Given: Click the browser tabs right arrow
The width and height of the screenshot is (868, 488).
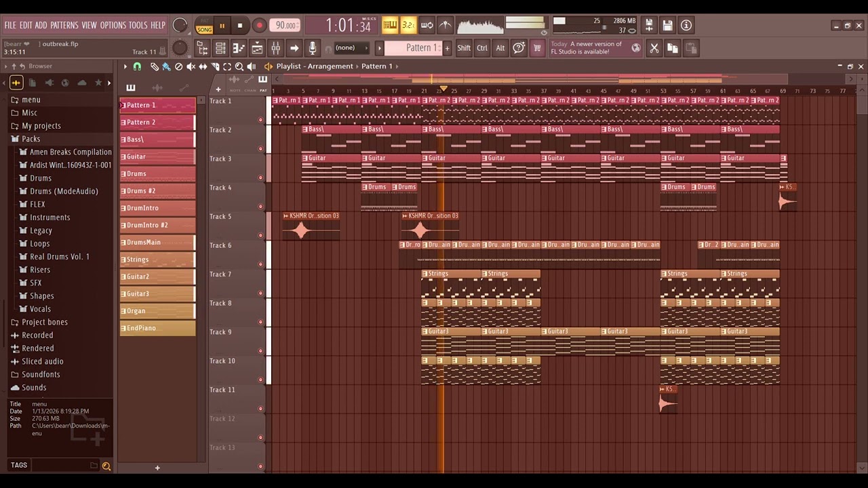Looking at the screenshot, I should tap(109, 83).
